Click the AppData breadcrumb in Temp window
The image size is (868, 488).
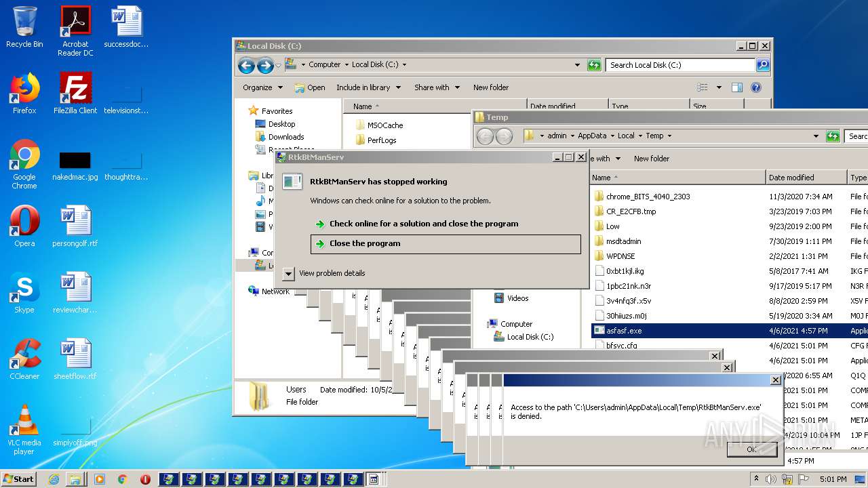tap(592, 136)
